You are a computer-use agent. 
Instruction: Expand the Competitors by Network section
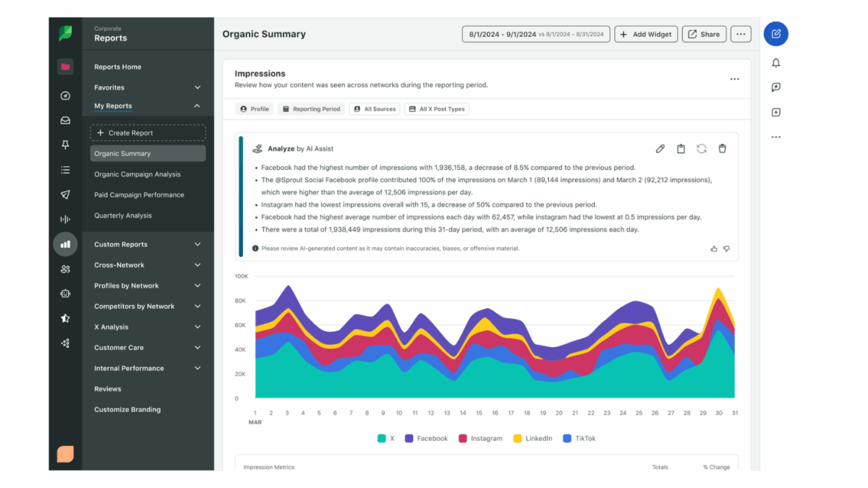click(197, 307)
